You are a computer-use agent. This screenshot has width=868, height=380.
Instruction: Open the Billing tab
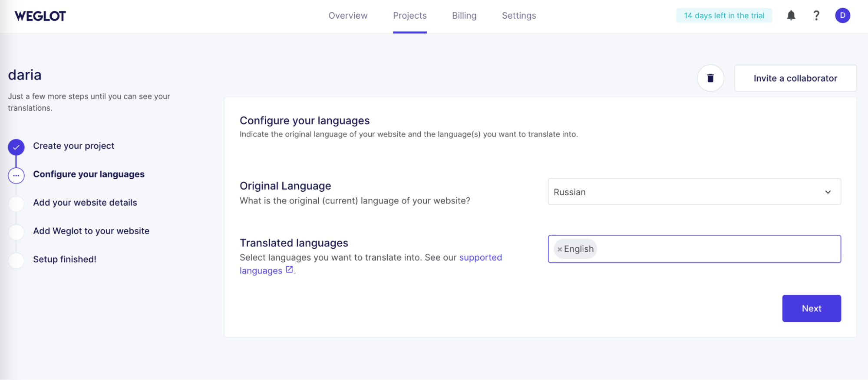[464, 16]
